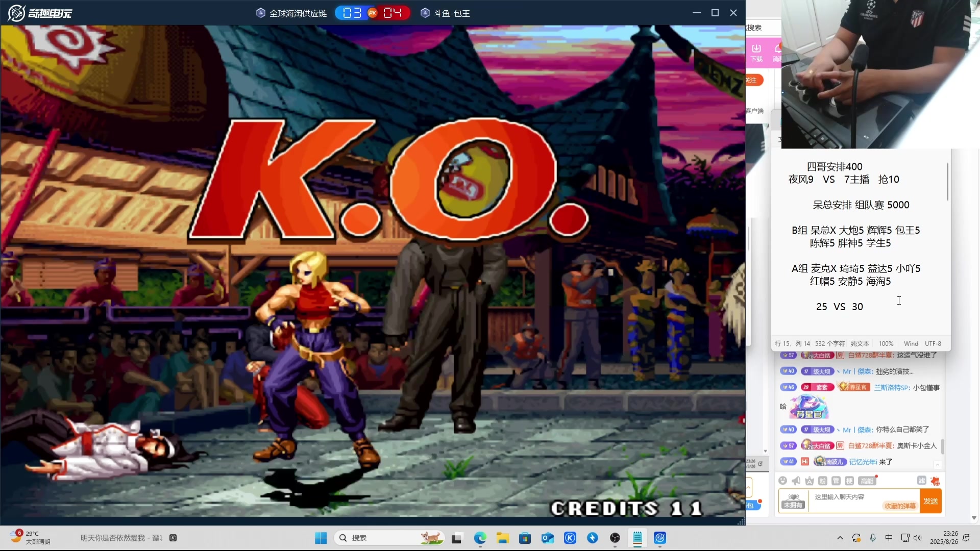Jump to latest chat with up-arrow button
The image size is (980, 551).
pos(937,465)
